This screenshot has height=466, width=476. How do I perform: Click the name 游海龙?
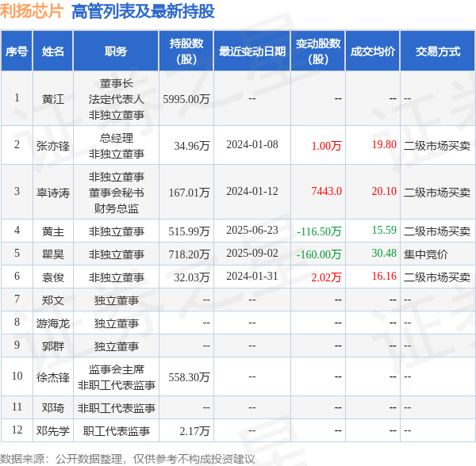pos(53,323)
